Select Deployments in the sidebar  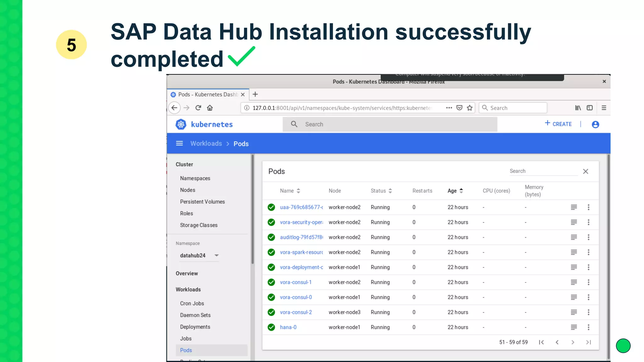(x=195, y=327)
